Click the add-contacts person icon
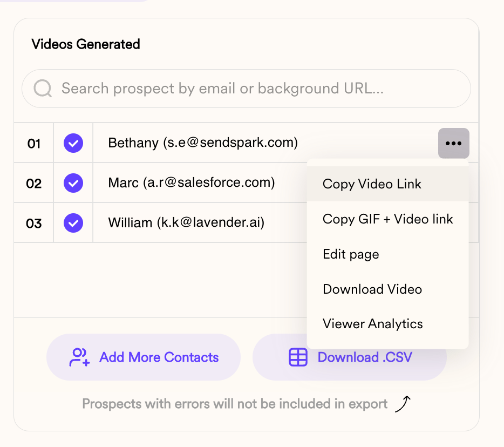 [x=79, y=357]
